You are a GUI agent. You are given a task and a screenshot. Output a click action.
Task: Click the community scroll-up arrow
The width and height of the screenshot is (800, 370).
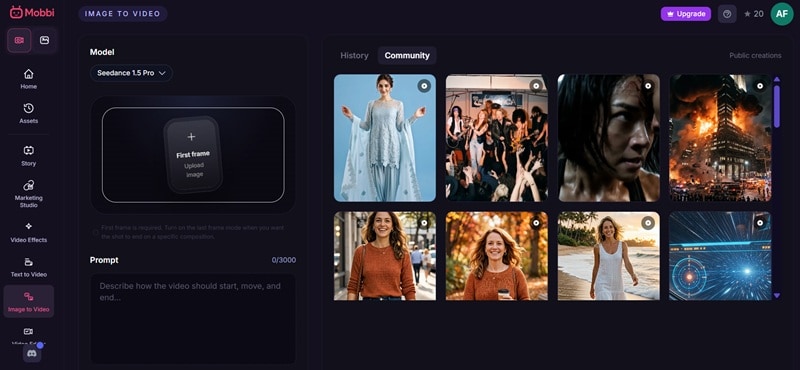[777, 79]
